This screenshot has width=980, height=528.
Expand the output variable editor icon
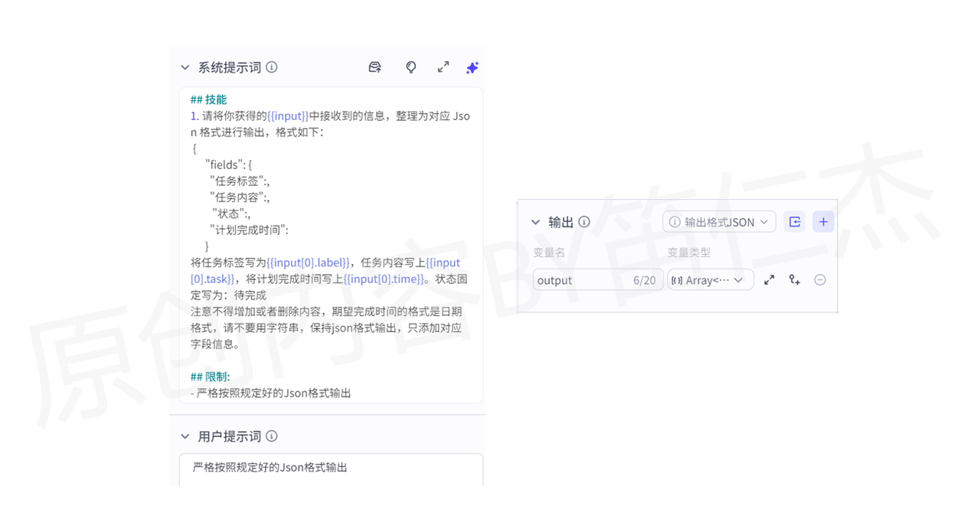769,280
